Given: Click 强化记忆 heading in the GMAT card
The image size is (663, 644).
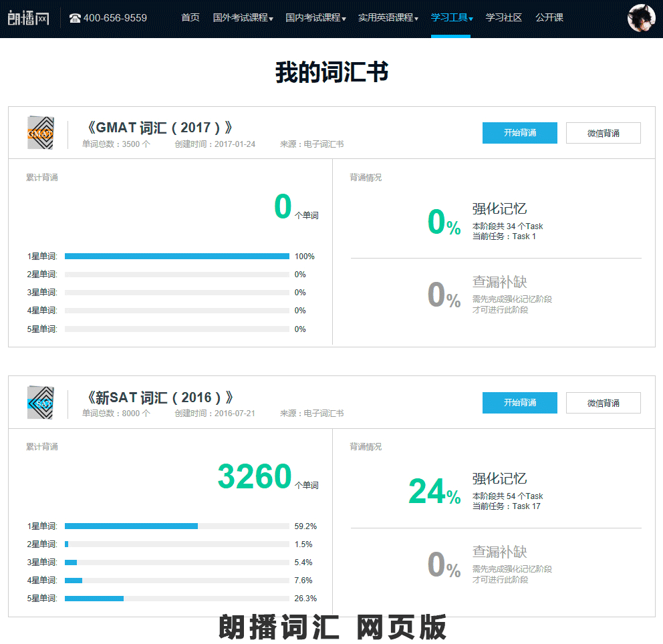Looking at the screenshot, I should click(x=499, y=208).
